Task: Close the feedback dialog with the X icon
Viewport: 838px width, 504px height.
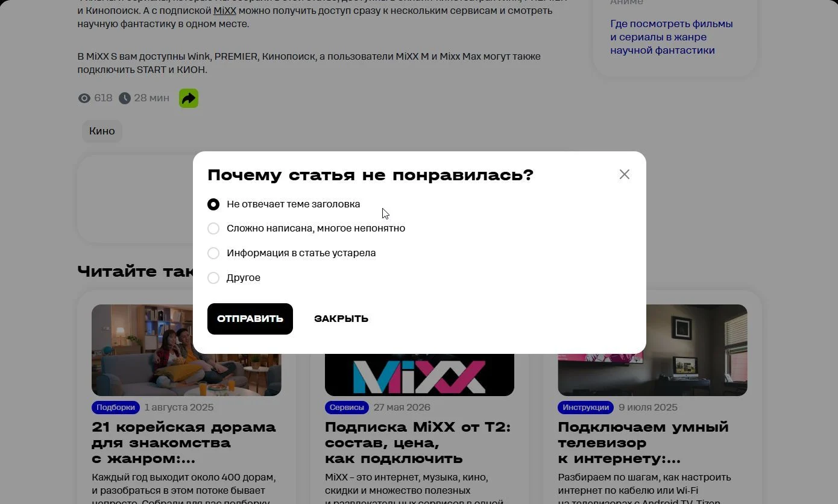Action: point(625,174)
